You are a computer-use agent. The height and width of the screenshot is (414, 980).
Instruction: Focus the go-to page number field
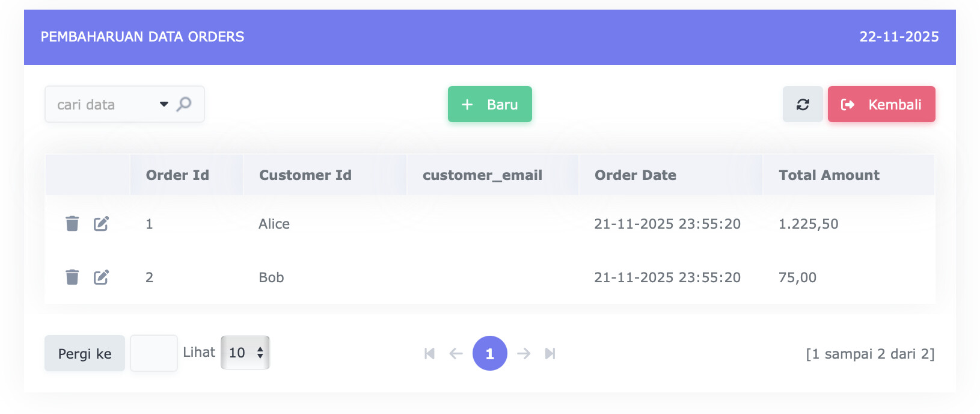click(x=154, y=353)
